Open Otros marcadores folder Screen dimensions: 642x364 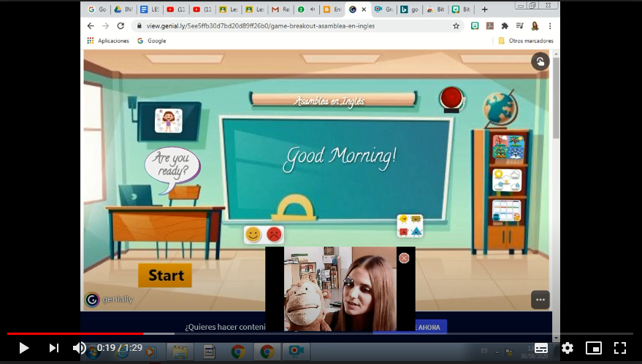526,41
